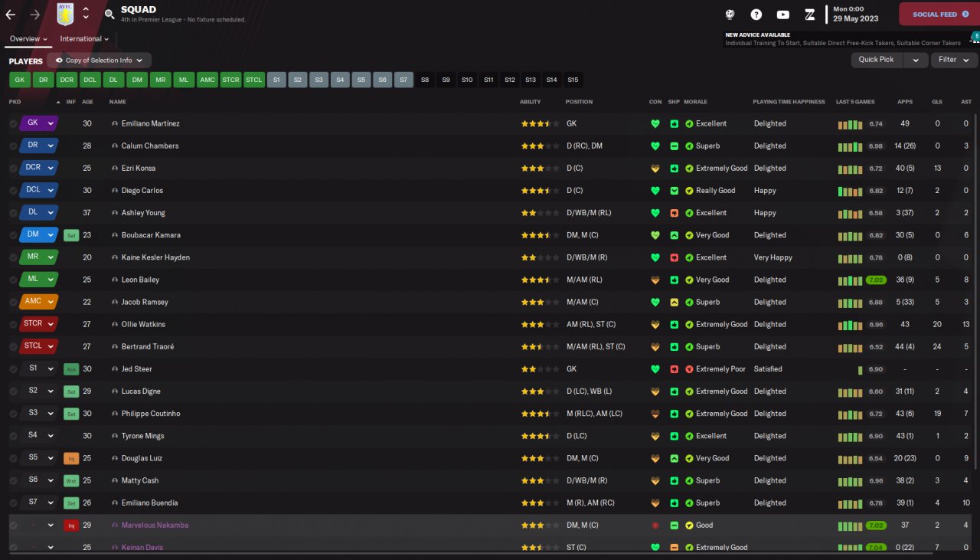Tick the selection circle for Leon Bailey

click(x=13, y=280)
